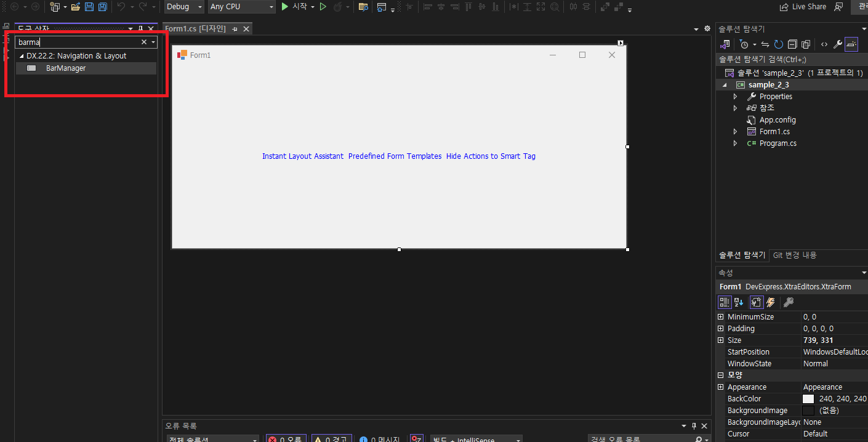Start debugging with green 시작 button
Image resolution: width=868 pixels, height=442 pixels.
[x=294, y=7]
